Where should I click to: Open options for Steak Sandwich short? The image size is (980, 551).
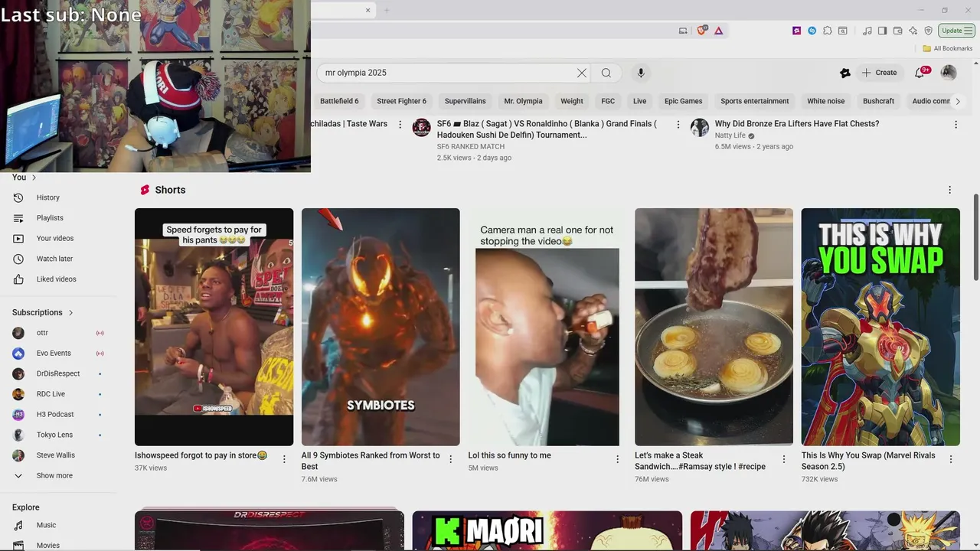(x=783, y=459)
